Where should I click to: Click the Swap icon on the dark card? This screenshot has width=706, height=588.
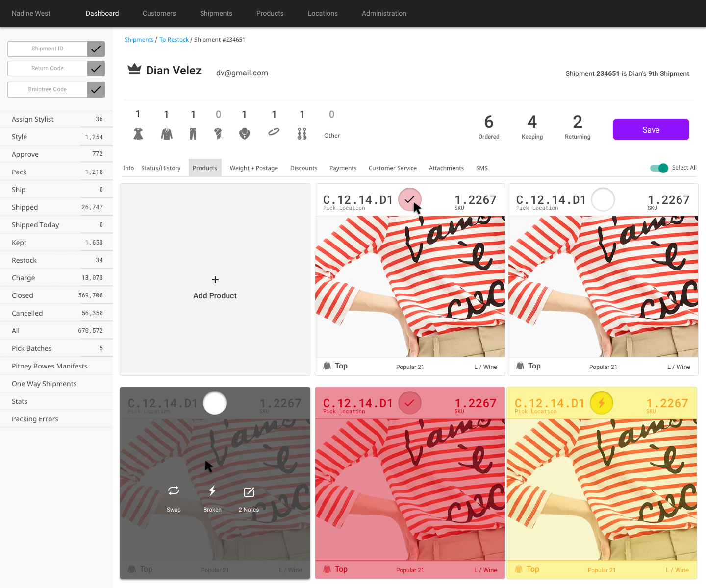tap(174, 490)
